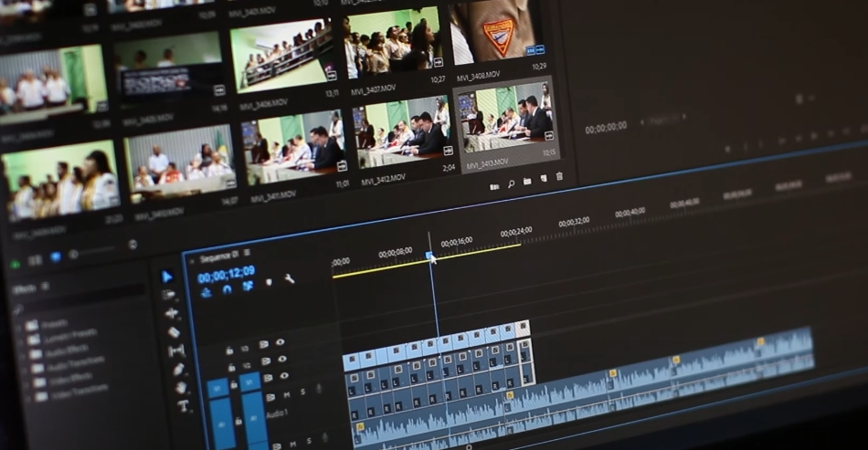Open the Project panel sort icons menu
Screen dimensions: 868x450
132,244
